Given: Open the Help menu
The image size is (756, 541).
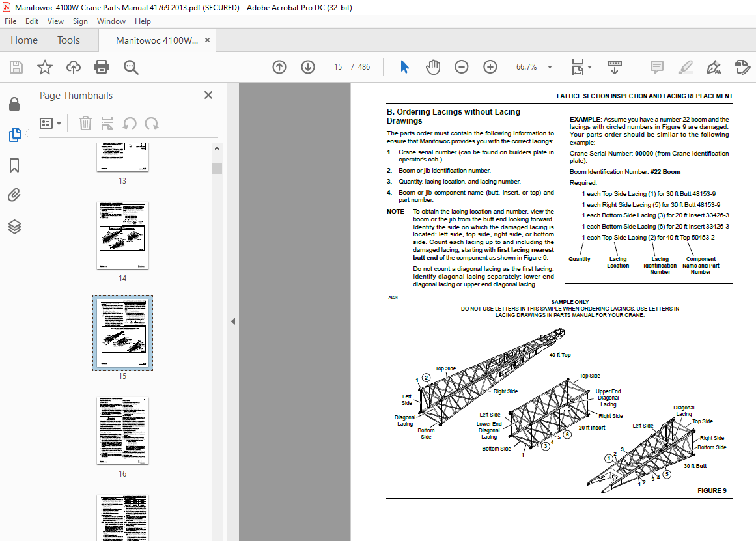Looking at the screenshot, I should pyautogui.click(x=143, y=21).
